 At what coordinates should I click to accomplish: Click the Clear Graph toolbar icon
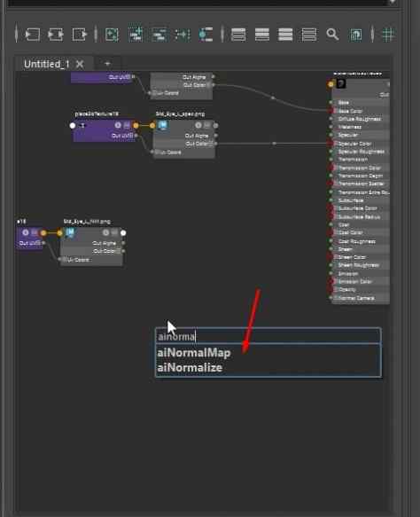tap(112, 35)
